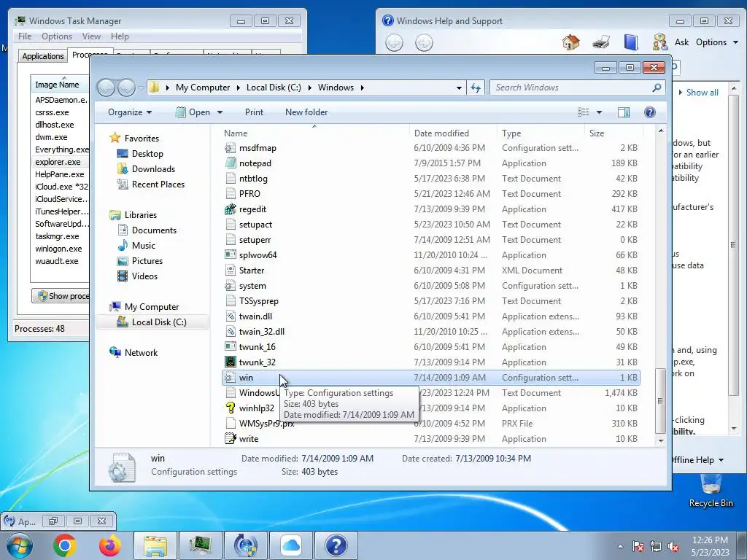
Task: Select the twain_32.dll file row
Action: (x=430, y=332)
